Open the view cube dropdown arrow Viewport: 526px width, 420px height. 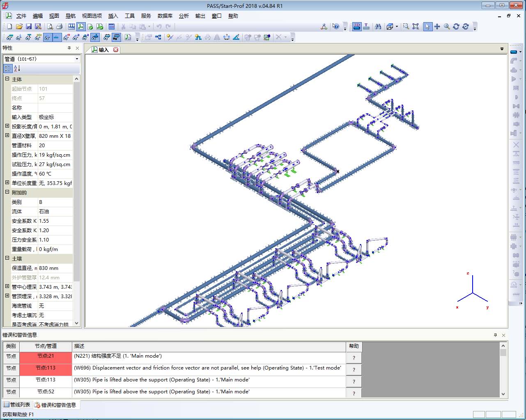397,27
